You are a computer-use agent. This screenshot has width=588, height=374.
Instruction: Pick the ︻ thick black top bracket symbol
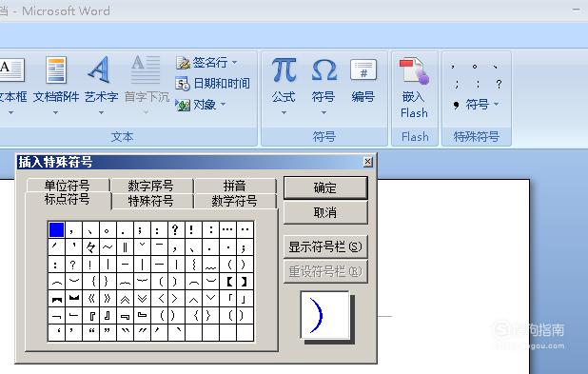click(57, 298)
